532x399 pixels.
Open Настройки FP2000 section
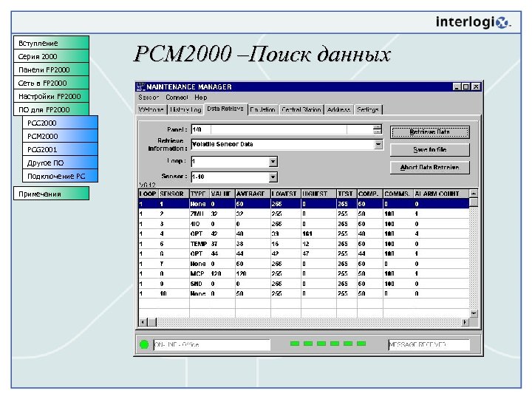click(x=51, y=96)
